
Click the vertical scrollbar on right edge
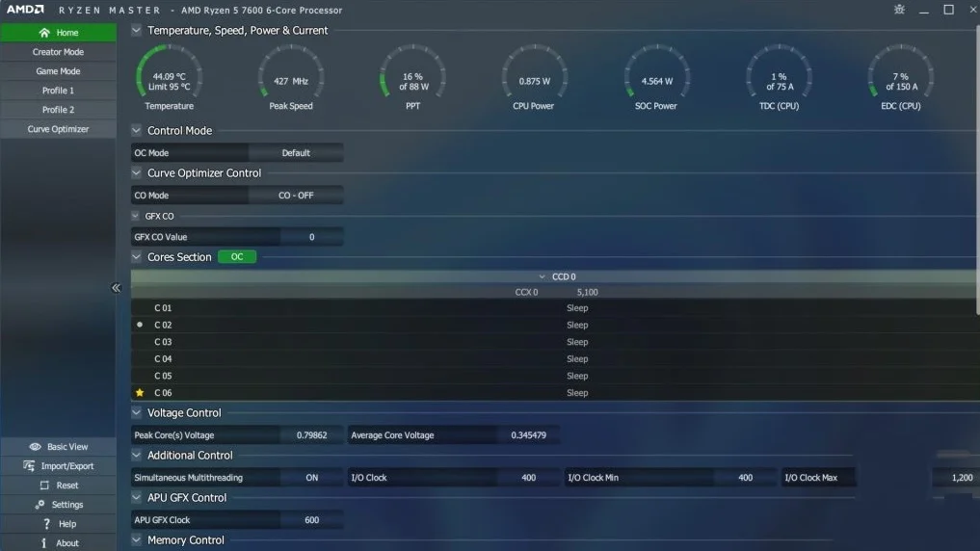(x=977, y=169)
